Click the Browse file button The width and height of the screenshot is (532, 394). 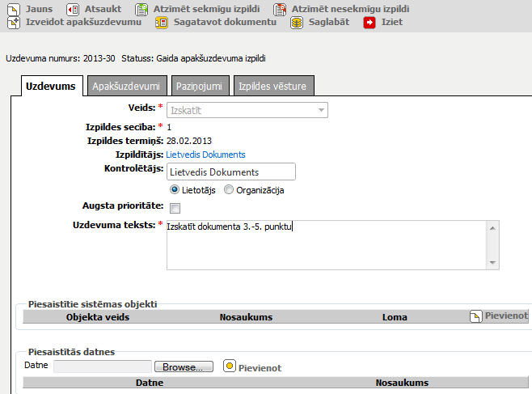pos(184,366)
